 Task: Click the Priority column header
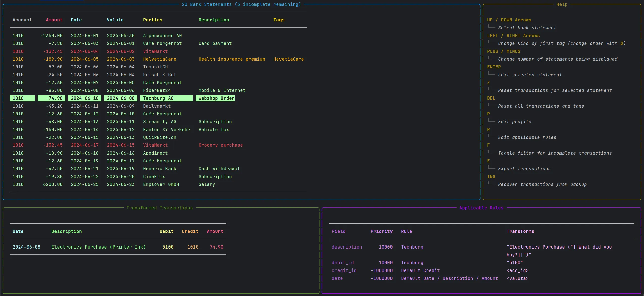[381, 231]
